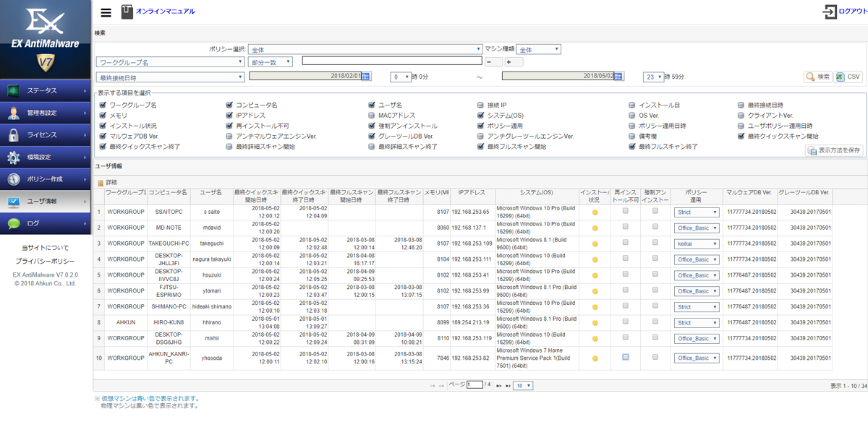Viewport: 868px width, 427px height.
Task: Jump to the last page arrow
Action: click(x=509, y=386)
